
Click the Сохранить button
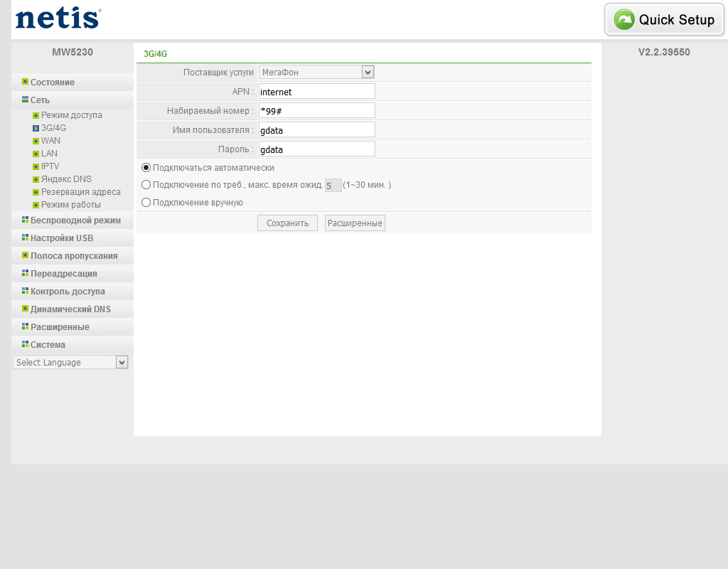point(287,223)
